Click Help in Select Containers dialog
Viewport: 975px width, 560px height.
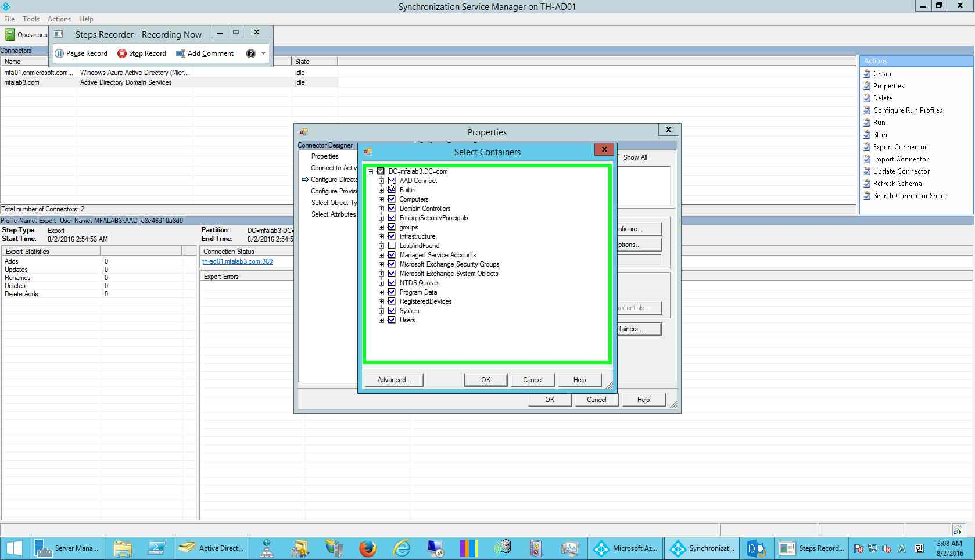click(580, 380)
